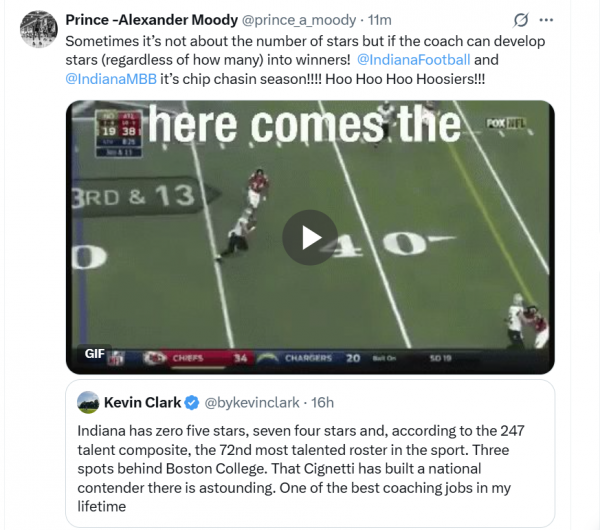Click the @bykevinclark handle

pyautogui.click(x=253, y=402)
